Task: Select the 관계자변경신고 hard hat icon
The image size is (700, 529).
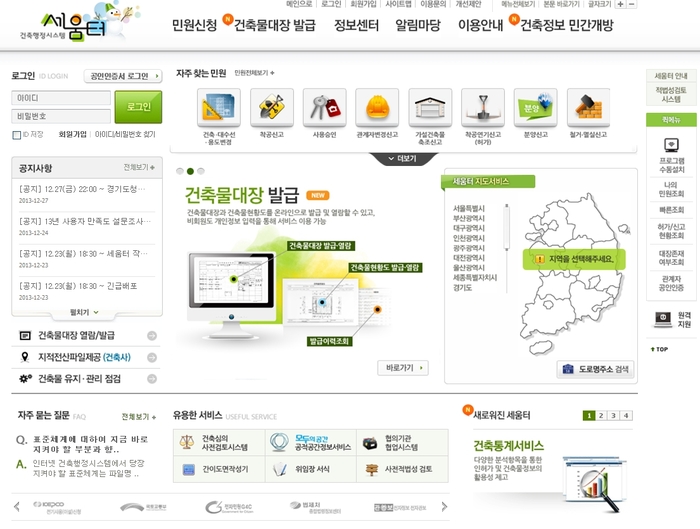Action: [x=377, y=107]
